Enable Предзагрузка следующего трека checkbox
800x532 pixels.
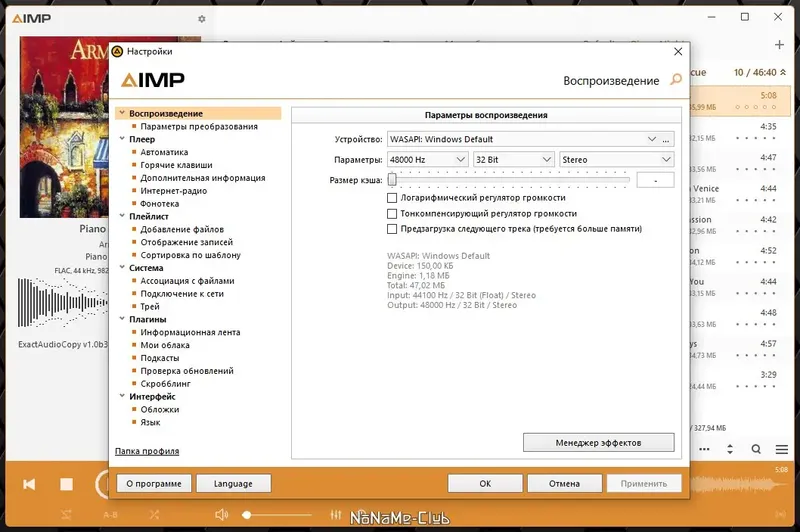pos(392,229)
